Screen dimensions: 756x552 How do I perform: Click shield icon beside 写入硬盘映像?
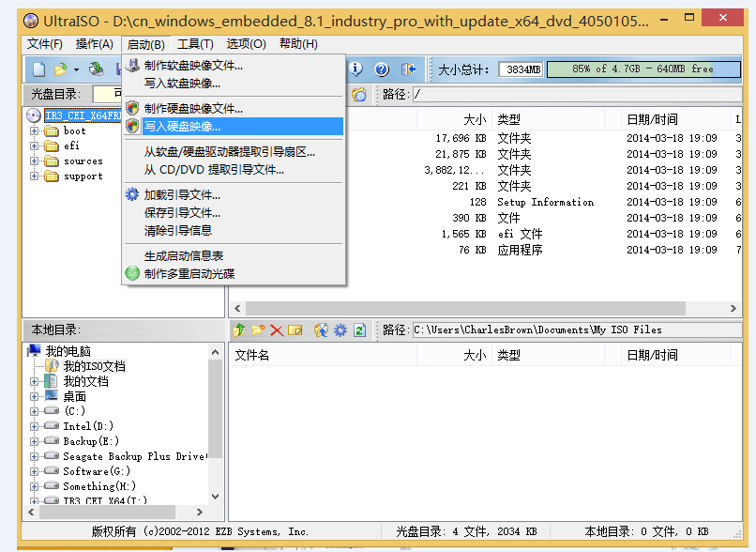(x=132, y=126)
